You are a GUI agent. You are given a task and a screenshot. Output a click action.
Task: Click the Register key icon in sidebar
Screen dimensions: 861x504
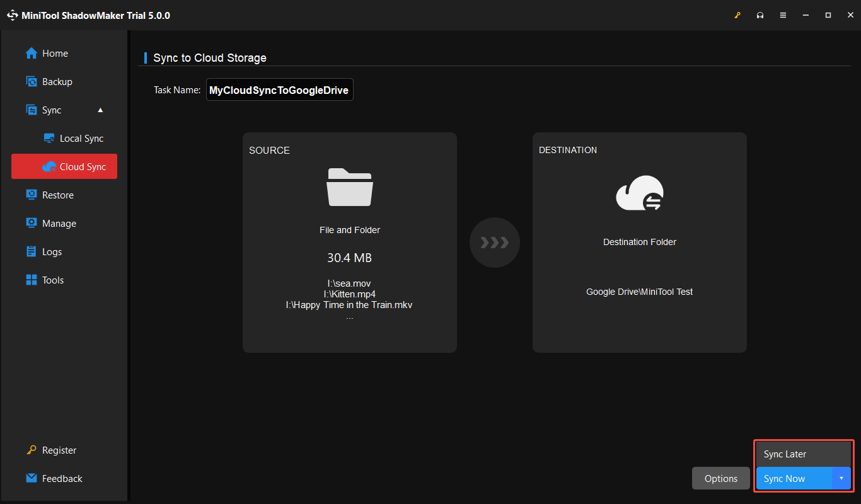pos(32,450)
